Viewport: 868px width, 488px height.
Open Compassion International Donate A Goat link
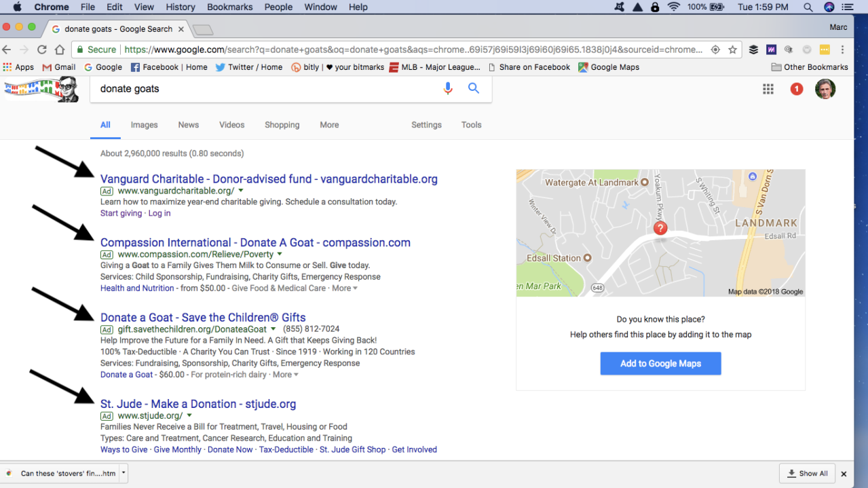(255, 242)
